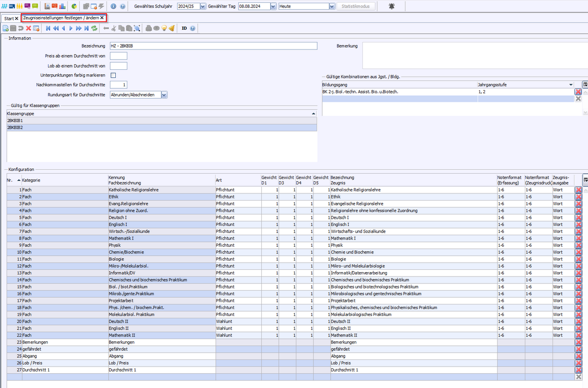
Task: Toggle Unterpunktungen farbig markieren checkbox
Action: [x=113, y=75]
